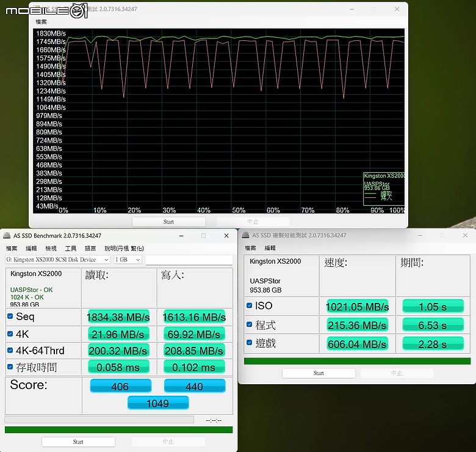Click the program copy speed 215.36 MB/s
This screenshot has height=452, width=476.
pos(357,325)
